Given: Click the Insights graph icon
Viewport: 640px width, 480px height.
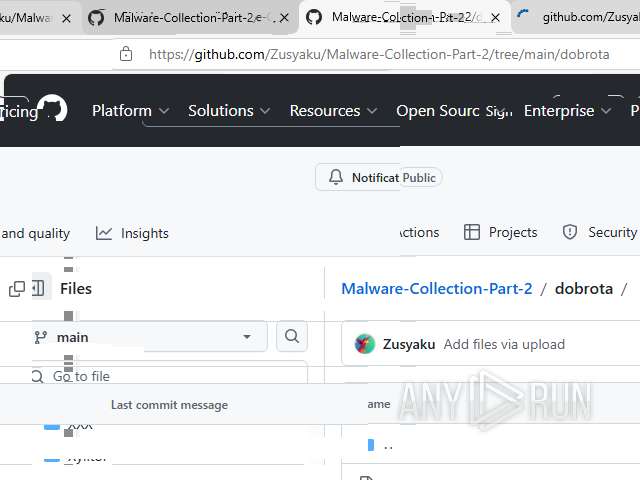Looking at the screenshot, I should click(104, 233).
